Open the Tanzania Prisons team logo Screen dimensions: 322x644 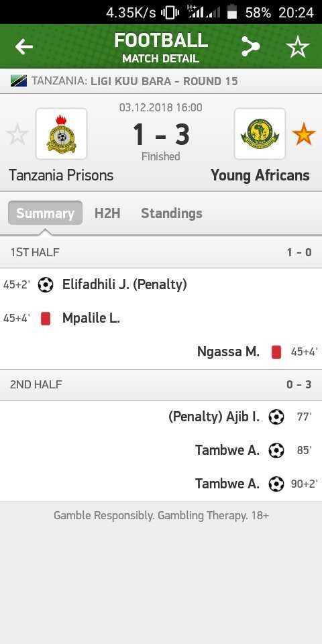coord(61,134)
